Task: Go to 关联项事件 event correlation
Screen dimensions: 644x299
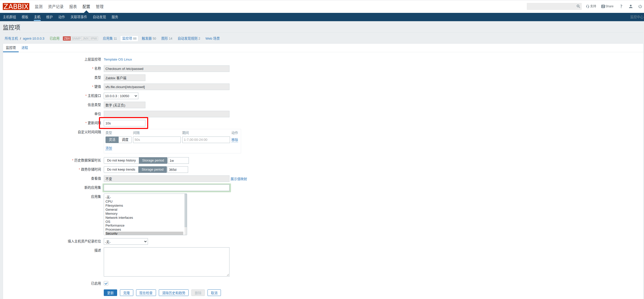Action: (79, 17)
